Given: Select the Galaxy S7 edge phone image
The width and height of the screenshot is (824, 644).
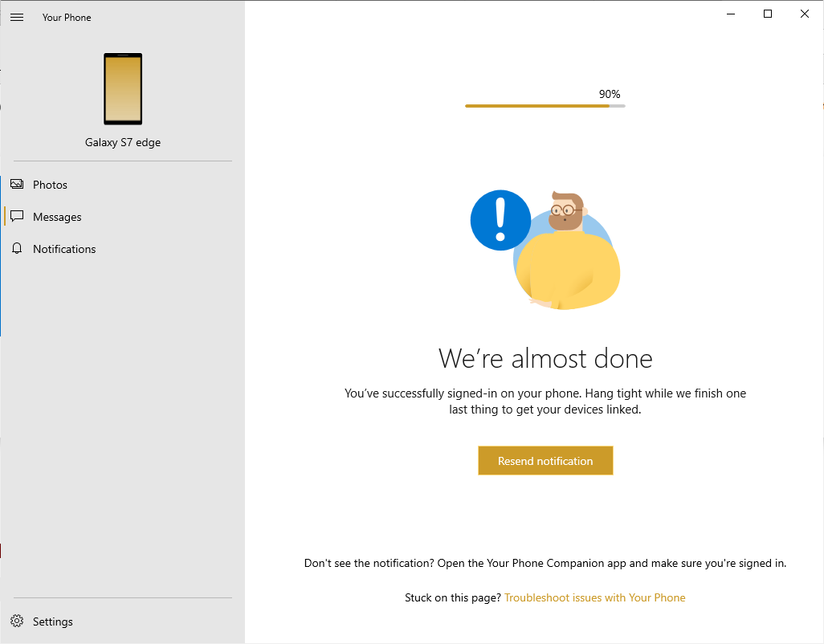Looking at the screenshot, I should (123, 89).
